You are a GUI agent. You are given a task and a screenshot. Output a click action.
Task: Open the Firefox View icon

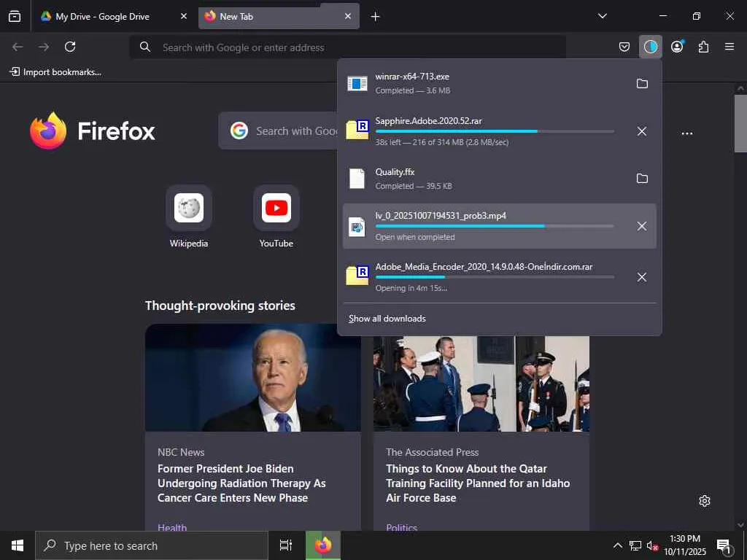click(15, 16)
